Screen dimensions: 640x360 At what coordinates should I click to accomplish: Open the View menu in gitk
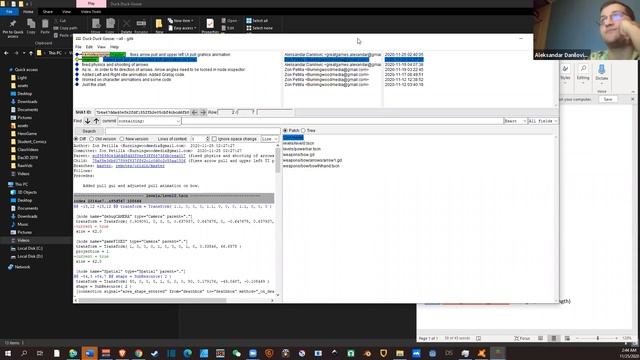coord(101,47)
